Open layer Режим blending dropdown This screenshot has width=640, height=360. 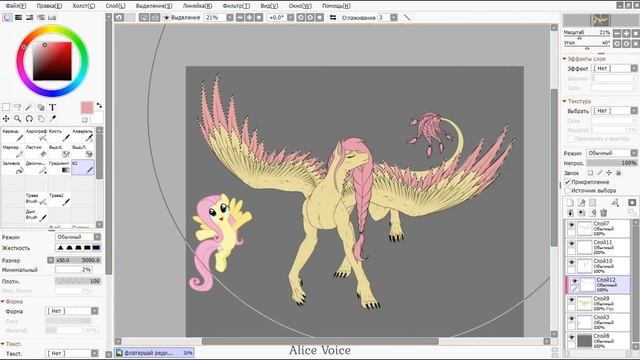(x=612, y=153)
